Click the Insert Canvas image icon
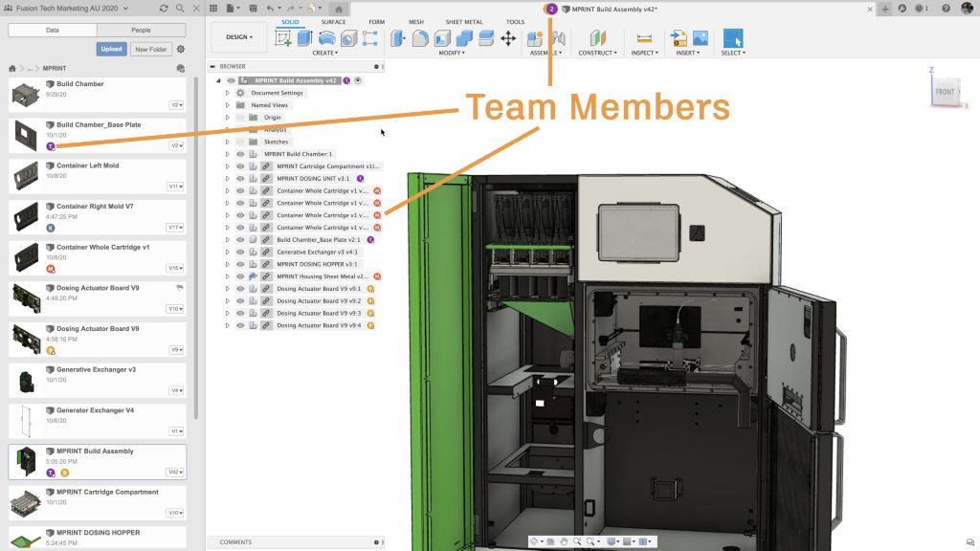The width and height of the screenshot is (980, 551). (701, 38)
